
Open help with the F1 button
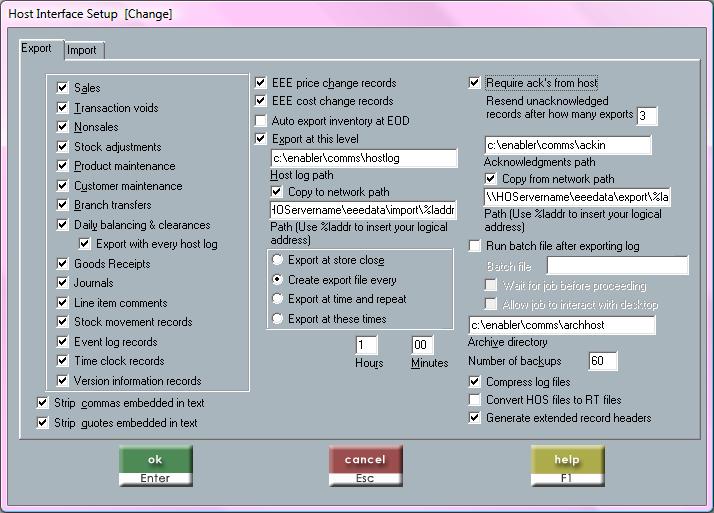pos(567,466)
